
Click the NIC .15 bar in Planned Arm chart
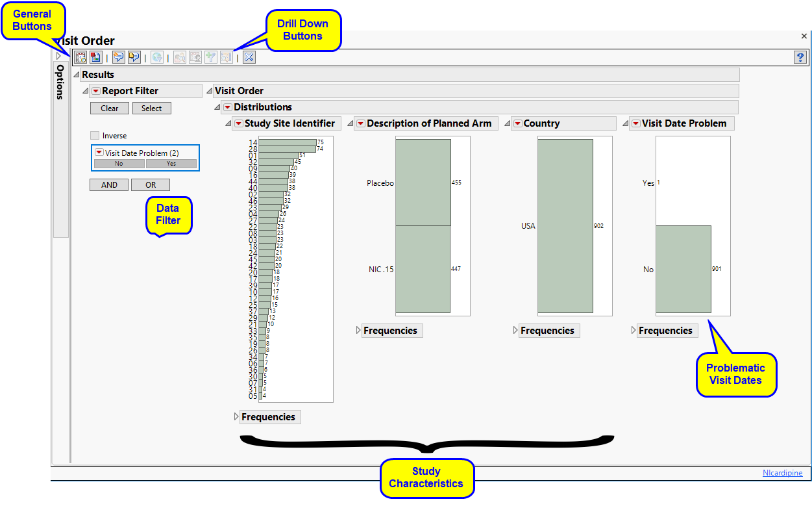[x=423, y=269]
